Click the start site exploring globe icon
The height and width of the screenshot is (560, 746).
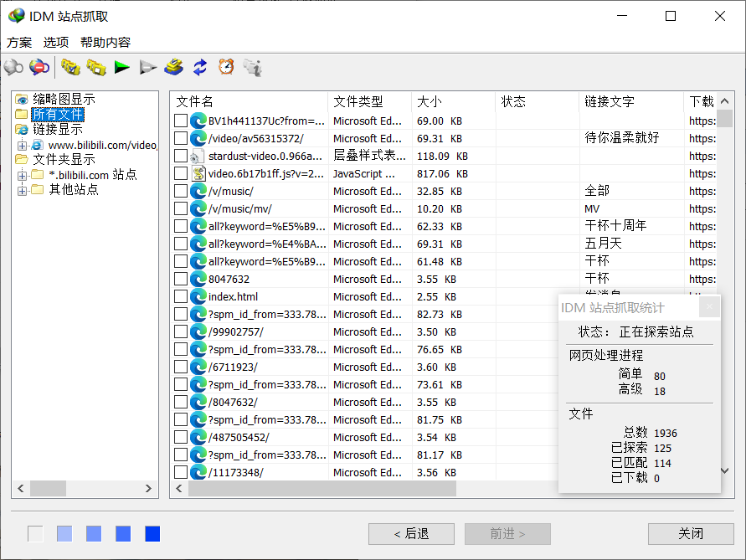13,68
